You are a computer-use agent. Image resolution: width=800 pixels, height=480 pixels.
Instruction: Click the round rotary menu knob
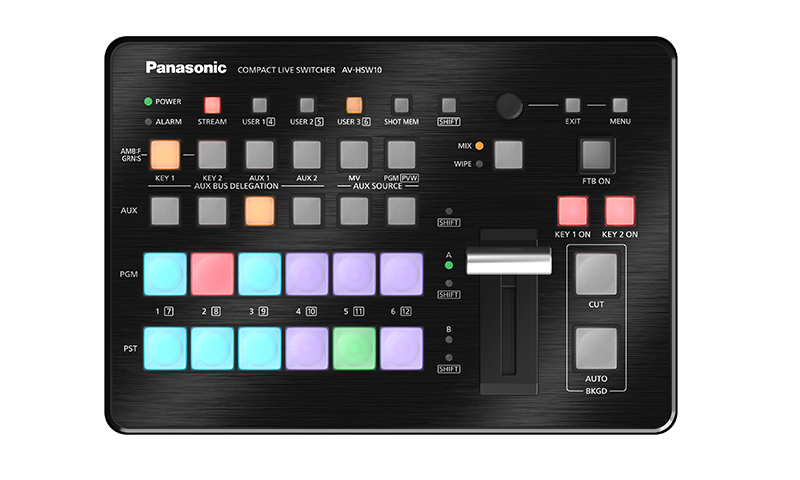coord(509,106)
